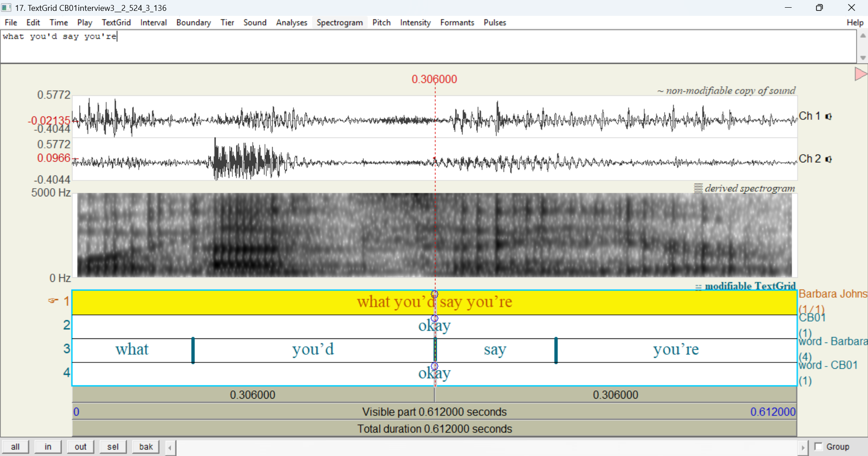Open the Interval menu
868x456 pixels.
[153, 23]
